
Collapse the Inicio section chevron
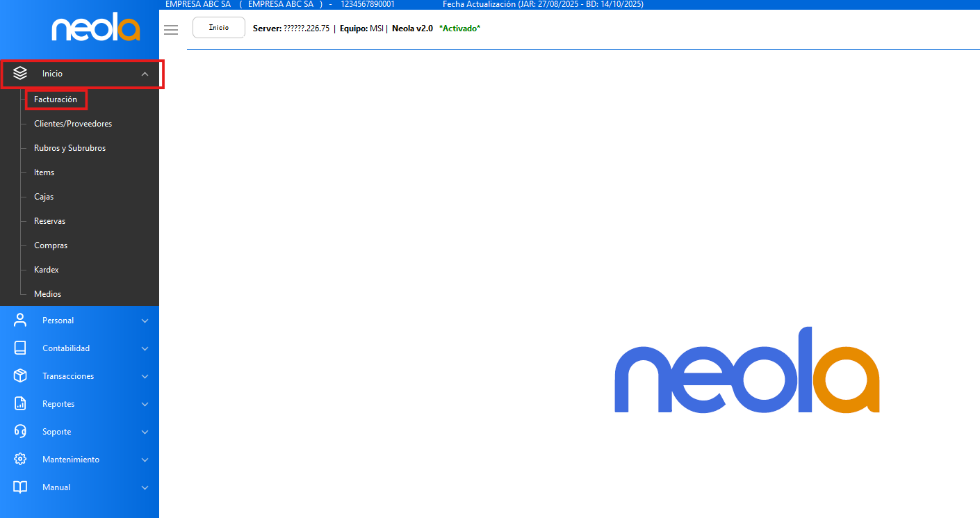(x=145, y=74)
